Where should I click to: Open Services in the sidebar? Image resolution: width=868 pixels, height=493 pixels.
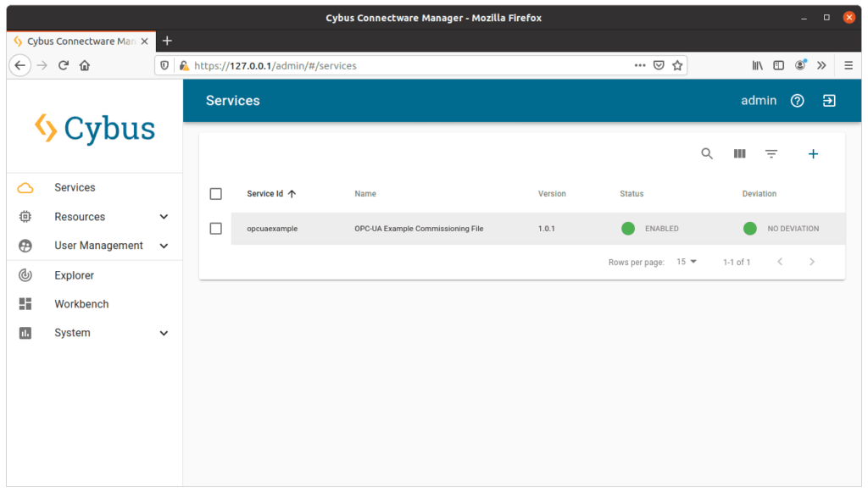click(75, 187)
